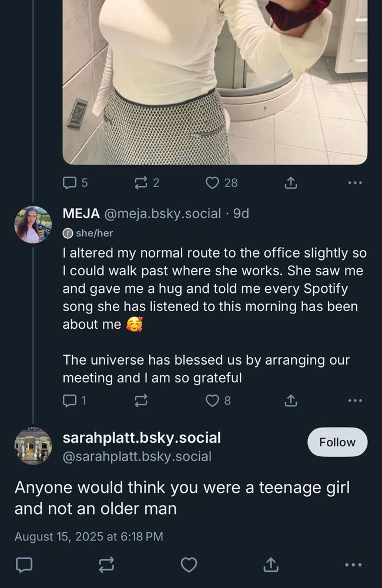Open MEJA's profile avatar

point(33,225)
